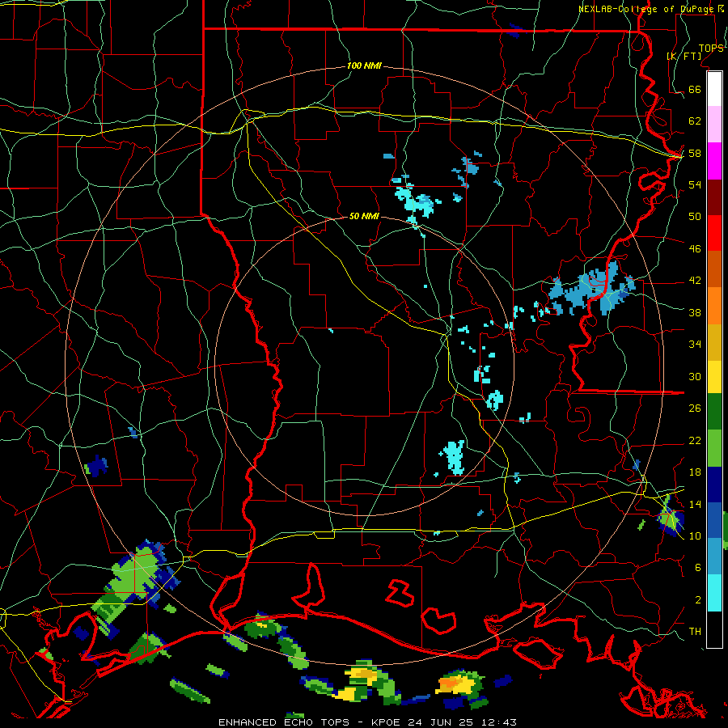Click the legend value '14'
This screenshot has height=728, width=728.
click(x=695, y=504)
